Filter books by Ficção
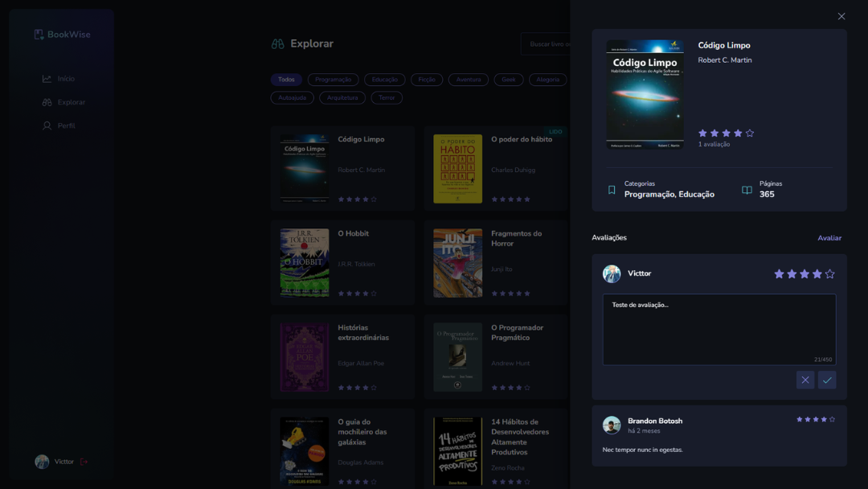 427,80
